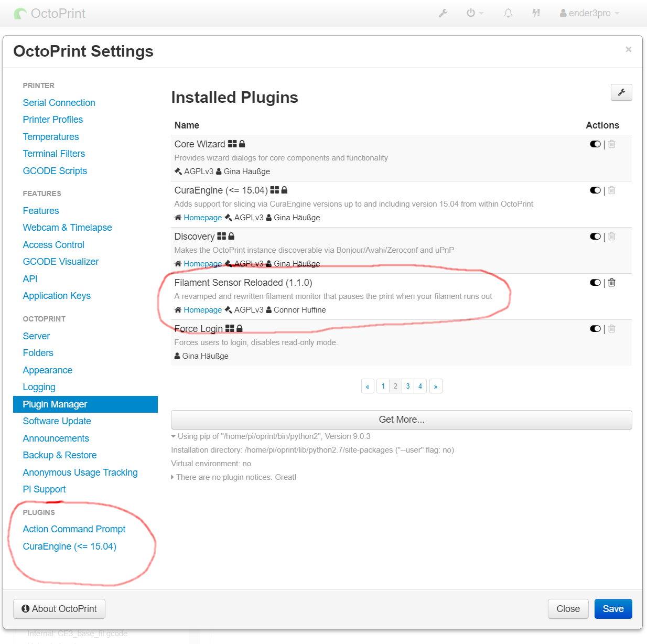Toggle the Force Login plugin switch
This screenshot has height=644, width=647.
pyautogui.click(x=595, y=329)
